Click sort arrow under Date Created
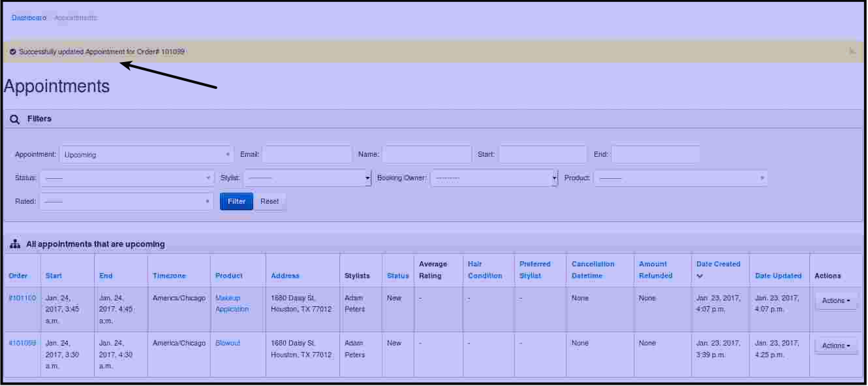This screenshot has width=868, height=386. click(x=700, y=276)
